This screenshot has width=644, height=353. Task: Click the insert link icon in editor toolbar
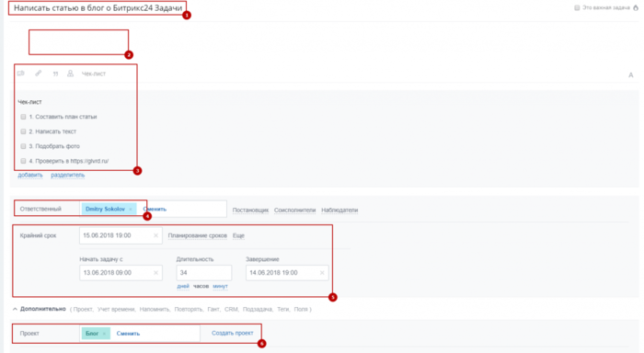point(39,74)
